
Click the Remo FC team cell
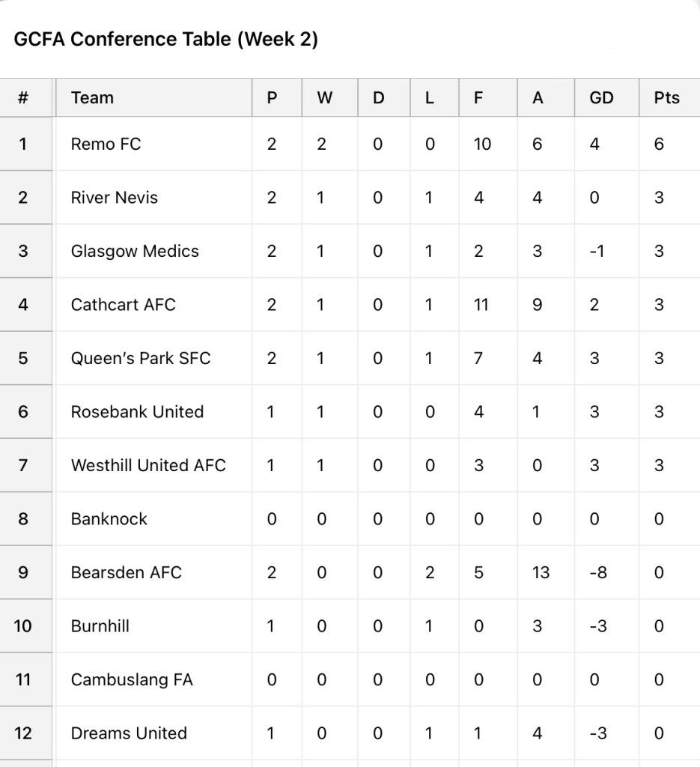click(x=106, y=144)
